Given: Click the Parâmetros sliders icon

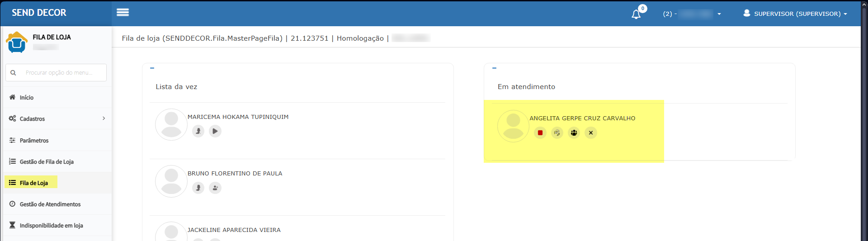Looking at the screenshot, I should pos(12,140).
